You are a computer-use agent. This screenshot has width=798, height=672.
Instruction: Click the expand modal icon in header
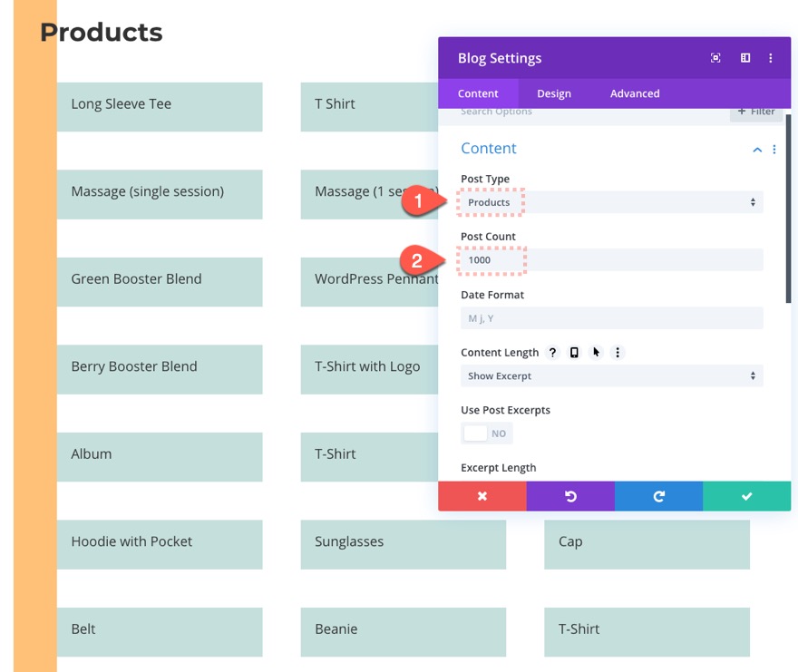tap(715, 57)
